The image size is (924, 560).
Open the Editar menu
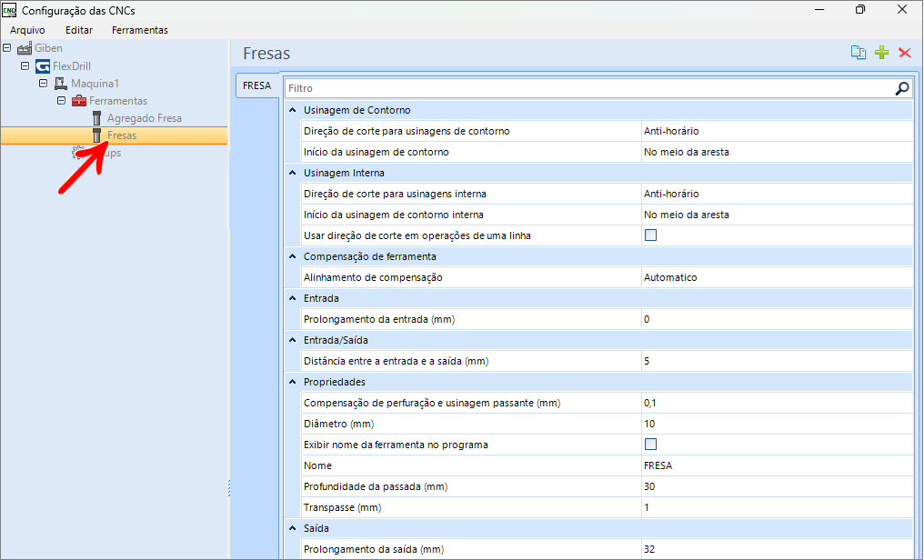(79, 30)
